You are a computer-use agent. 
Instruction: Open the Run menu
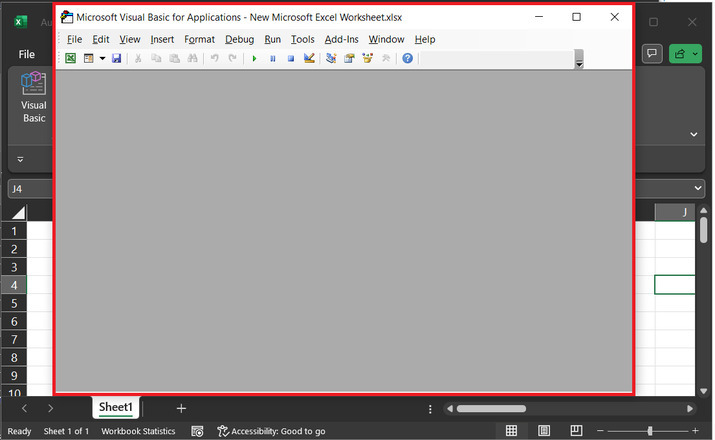273,40
